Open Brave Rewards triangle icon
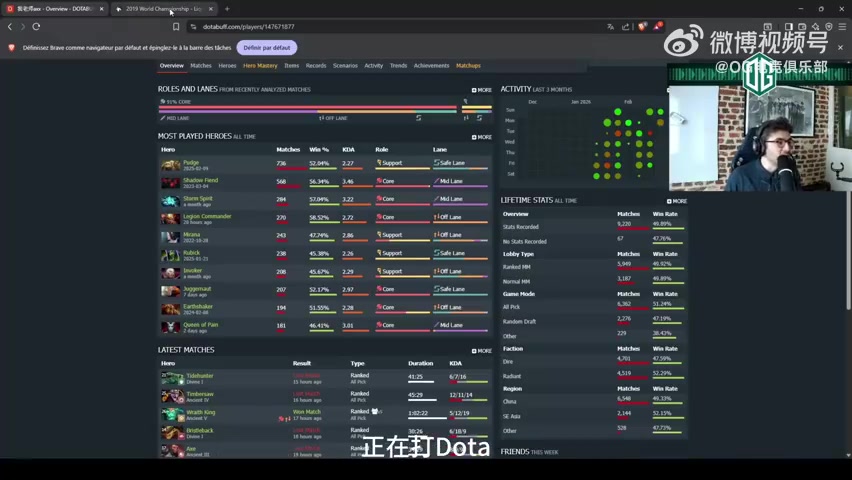Screen dimensions: 852x480 657,26
